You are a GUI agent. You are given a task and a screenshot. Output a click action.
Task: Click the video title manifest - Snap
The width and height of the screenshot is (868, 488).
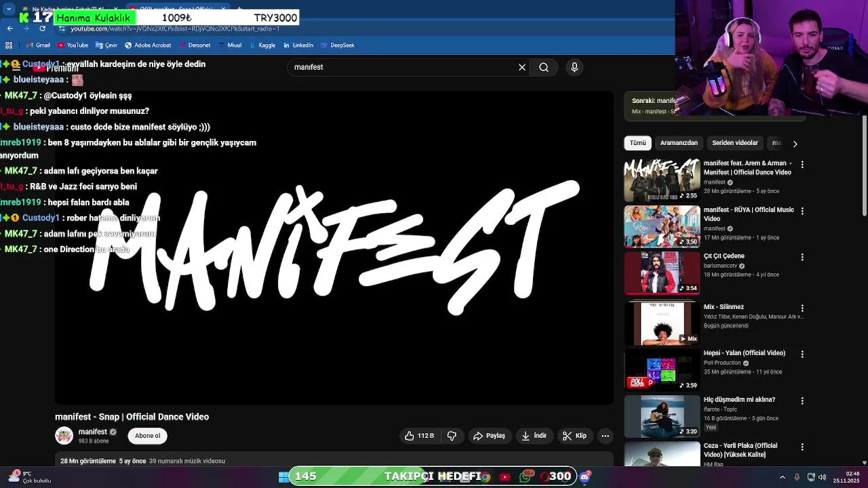pos(132,417)
